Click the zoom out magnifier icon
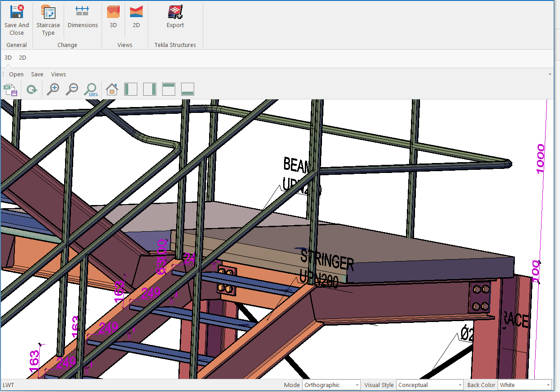 [x=72, y=89]
